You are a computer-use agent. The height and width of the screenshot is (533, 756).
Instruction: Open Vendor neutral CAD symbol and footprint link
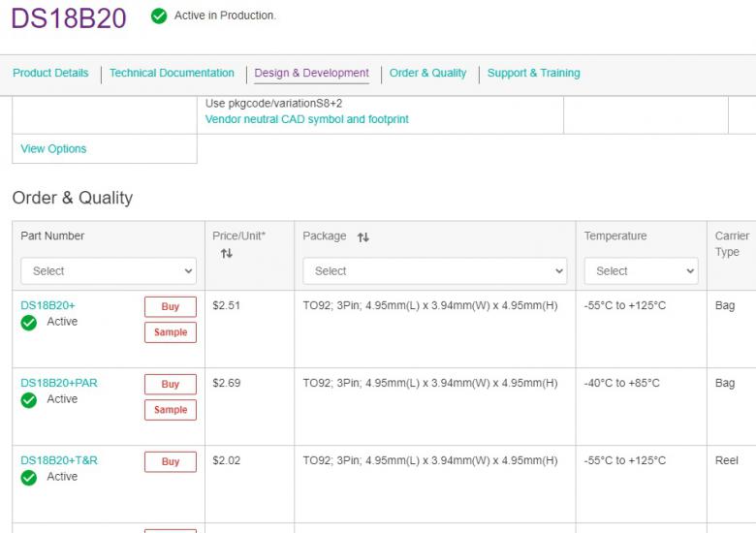(306, 120)
